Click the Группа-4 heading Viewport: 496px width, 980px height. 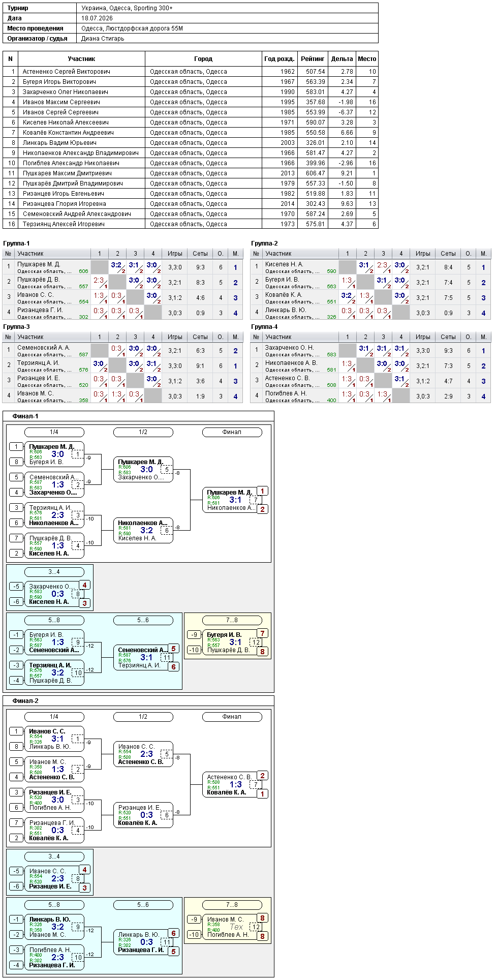click(x=265, y=327)
